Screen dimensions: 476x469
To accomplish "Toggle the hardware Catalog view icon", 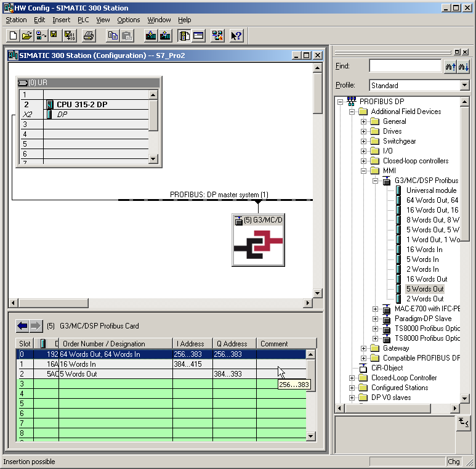I will (184, 36).
